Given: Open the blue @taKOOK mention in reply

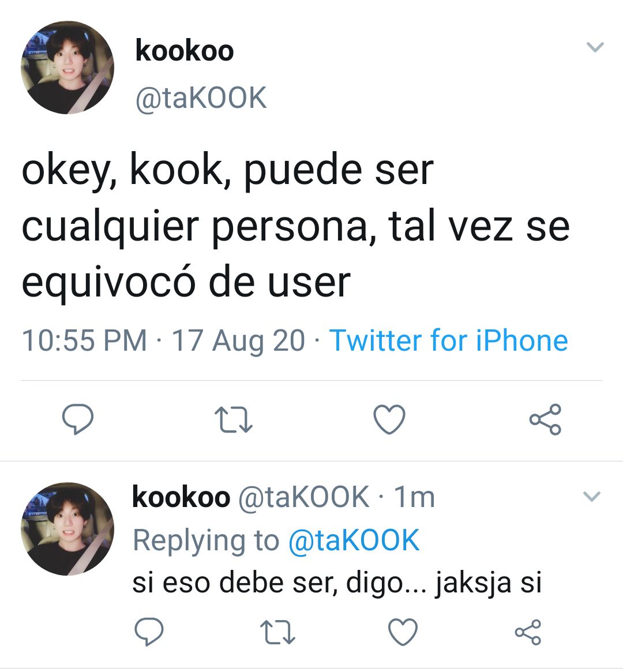Looking at the screenshot, I should point(354,540).
